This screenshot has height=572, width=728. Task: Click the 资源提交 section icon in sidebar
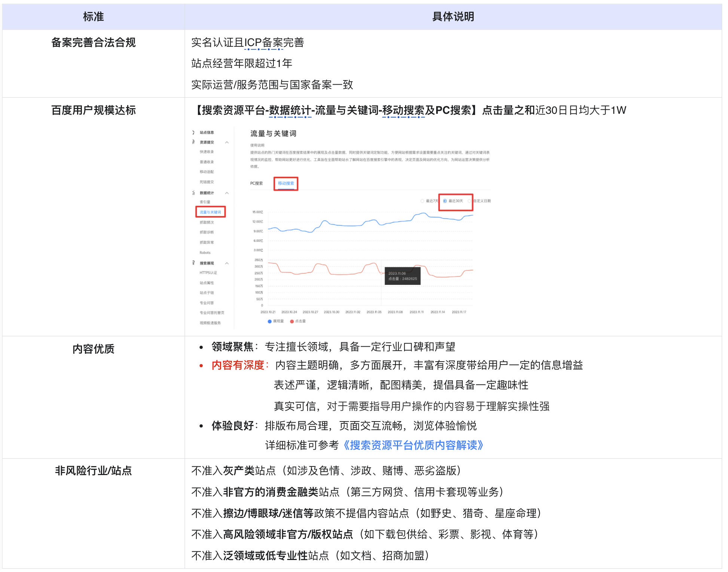[x=193, y=142]
